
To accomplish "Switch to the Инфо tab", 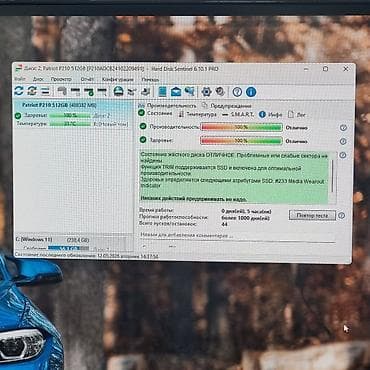I will coord(271,115).
